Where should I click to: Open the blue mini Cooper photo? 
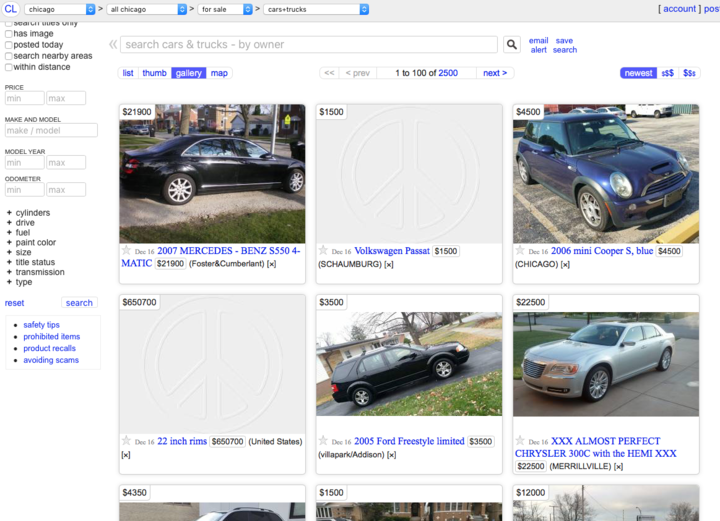pyautogui.click(x=606, y=174)
